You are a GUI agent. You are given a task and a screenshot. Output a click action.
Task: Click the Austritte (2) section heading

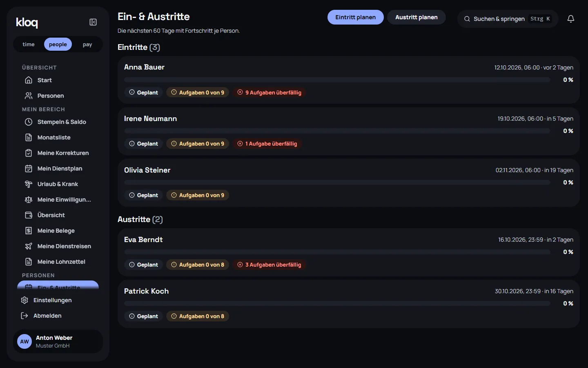[140, 219]
